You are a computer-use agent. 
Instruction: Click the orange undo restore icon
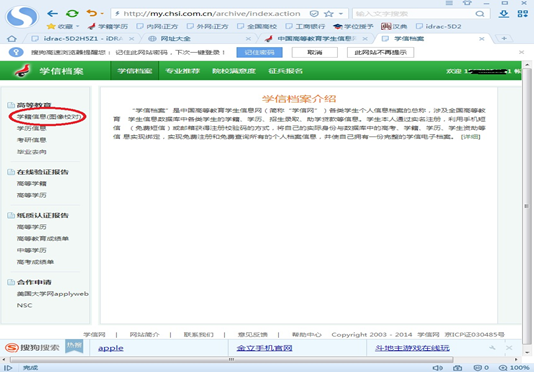point(92,13)
